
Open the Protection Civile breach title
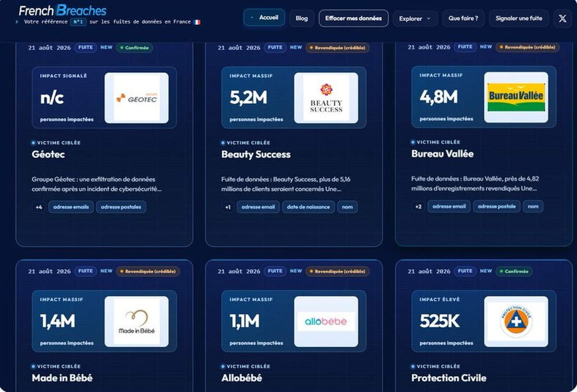[449, 378]
